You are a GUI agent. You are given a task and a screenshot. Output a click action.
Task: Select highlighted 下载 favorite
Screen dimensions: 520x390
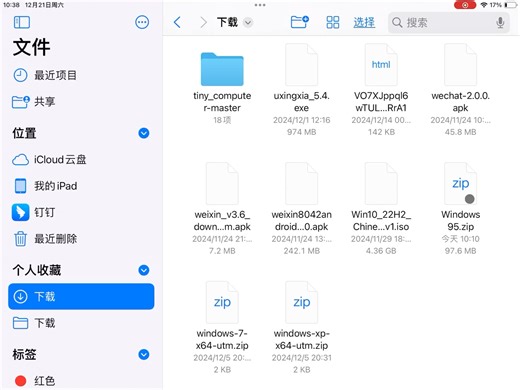click(81, 296)
